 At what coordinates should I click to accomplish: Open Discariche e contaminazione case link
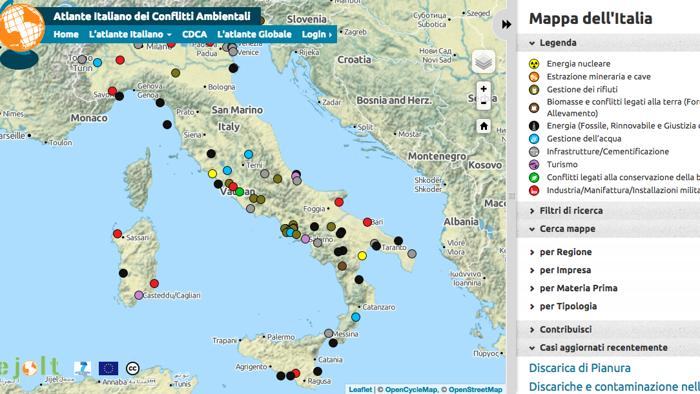(614, 386)
